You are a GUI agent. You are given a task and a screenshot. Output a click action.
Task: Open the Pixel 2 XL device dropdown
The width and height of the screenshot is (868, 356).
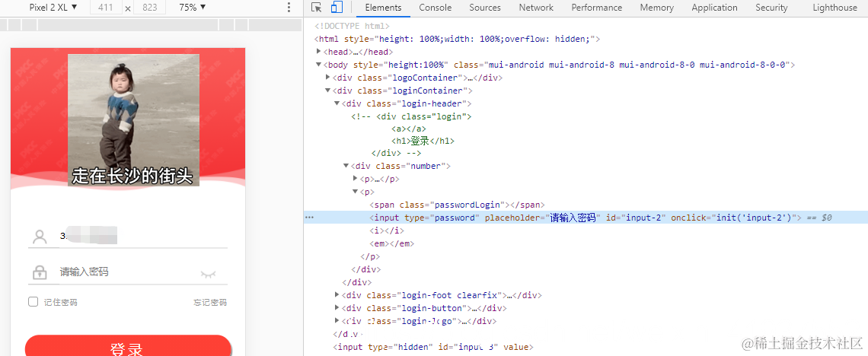53,8
